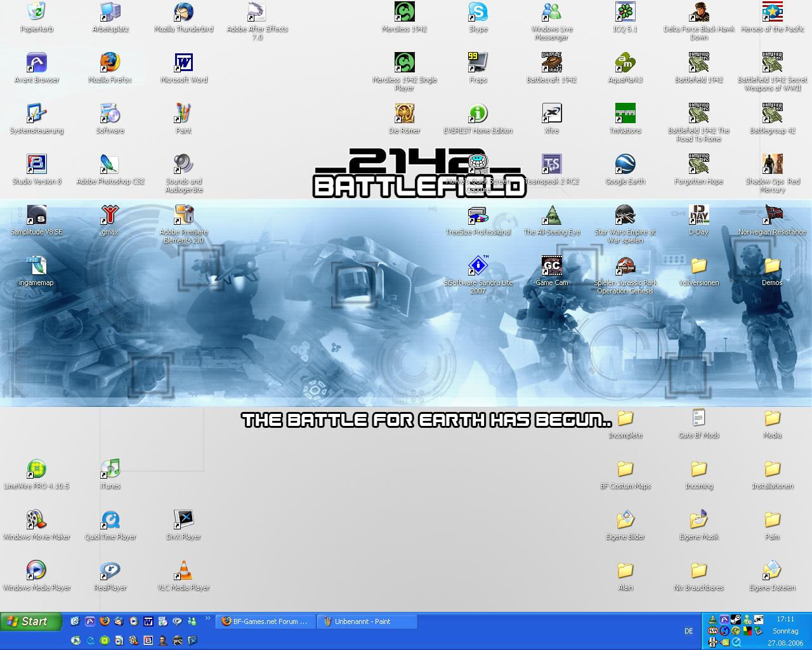The image size is (812, 650).
Task: Switch to Unbenannt - Paint taskbar window
Action: click(365, 621)
